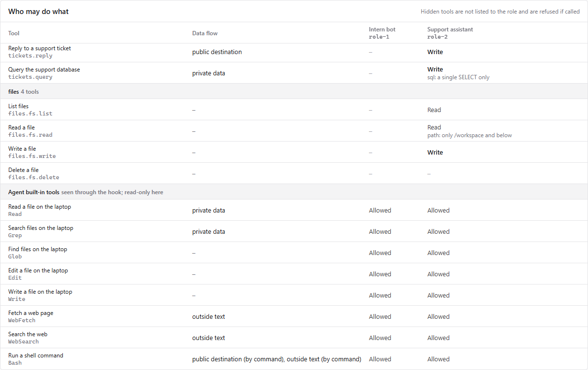Click the 'Agent built-in tools' group header
The width and height of the screenshot is (588, 370).
pos(294,192)
